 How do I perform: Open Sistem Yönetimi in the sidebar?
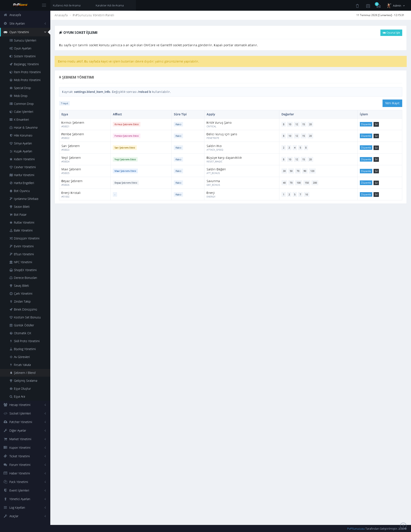[x=25, y=56]
